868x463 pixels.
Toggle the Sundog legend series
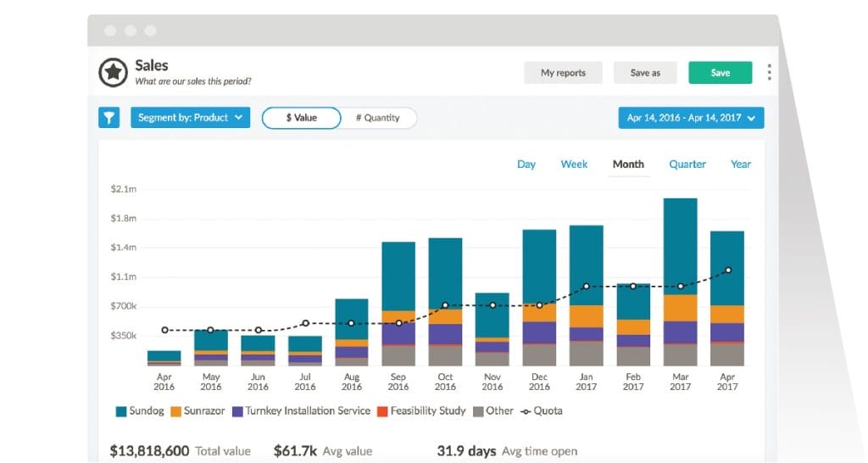[x=141, y=411]
